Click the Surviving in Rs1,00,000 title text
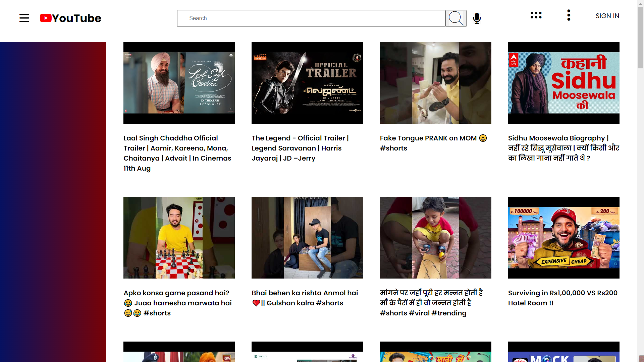Image resolution: width=644 pixels, height=362 pixels. [x=562, y=298]
